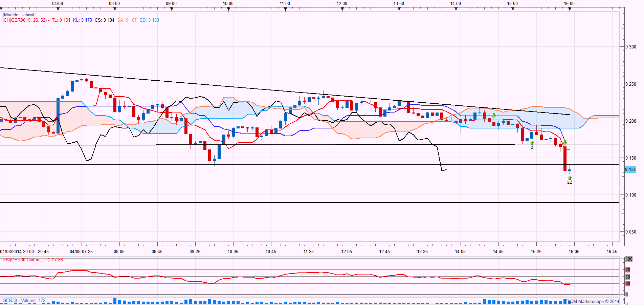Image resolution: width=644 pixels, height=305 pixels.
Task: Click the 12:00 triangle marker on top axis
Action: [342, 9]
